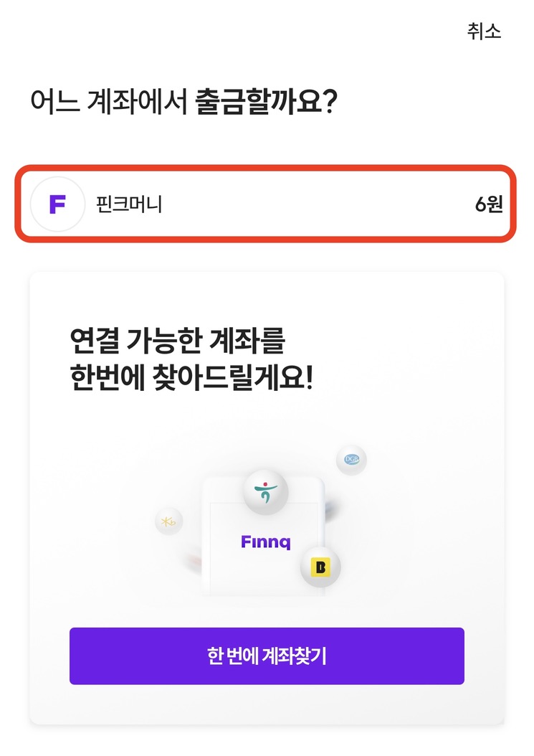Viewport: 534px width, 756px height.
Task: Click the yellow Busan Bank B icon
Action: pos(320,566)
